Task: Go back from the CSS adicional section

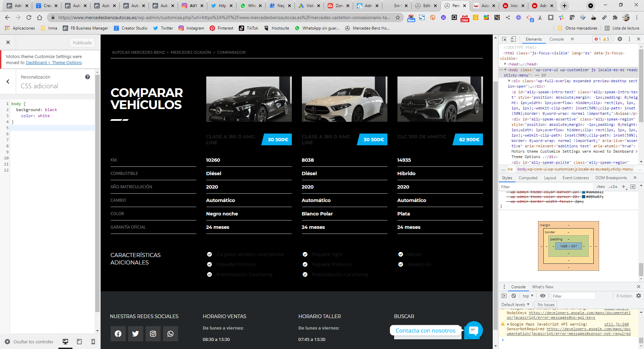Action: pos(8,82)
